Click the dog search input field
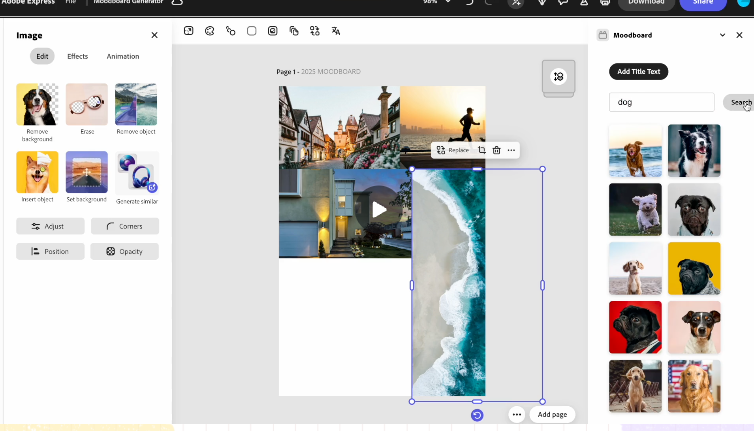The width and height of the screenshot is (754, 431). click(x=662, y=102)
